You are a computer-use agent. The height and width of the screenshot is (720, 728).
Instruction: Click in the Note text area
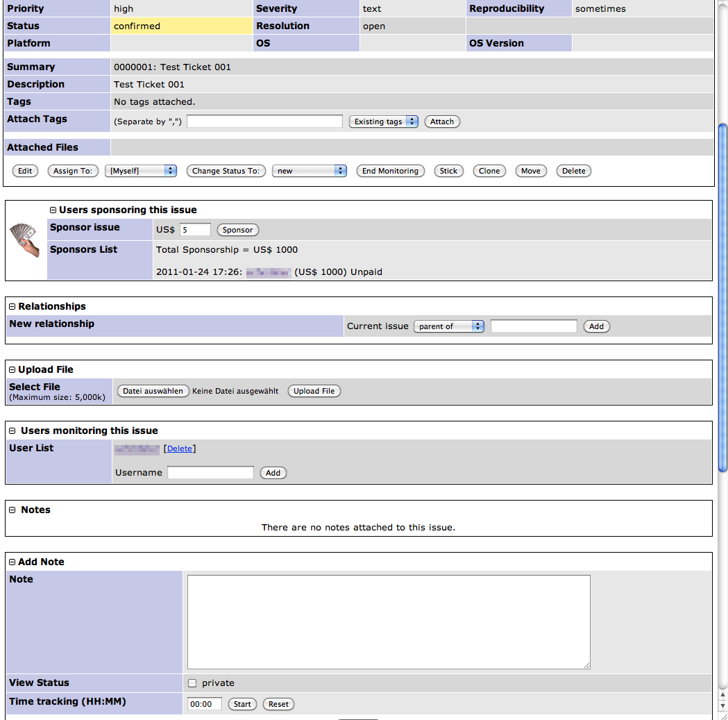(x=389, y=621)
